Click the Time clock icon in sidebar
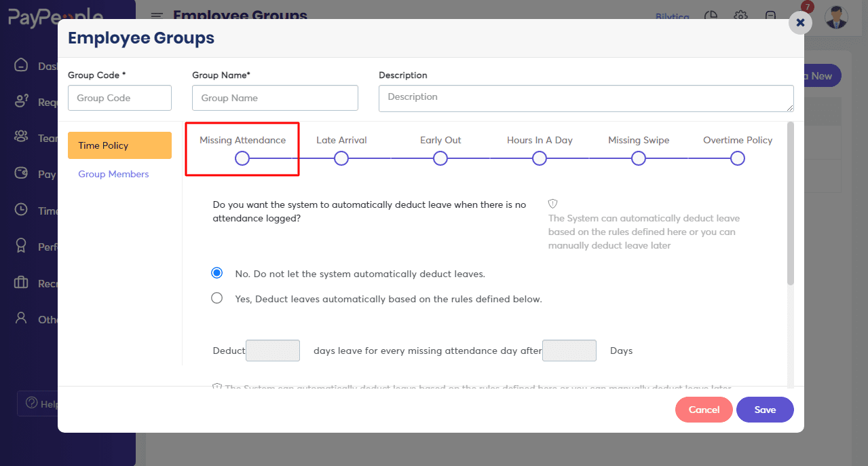Screen dimensions: 868x466 (x=22, y=211)
